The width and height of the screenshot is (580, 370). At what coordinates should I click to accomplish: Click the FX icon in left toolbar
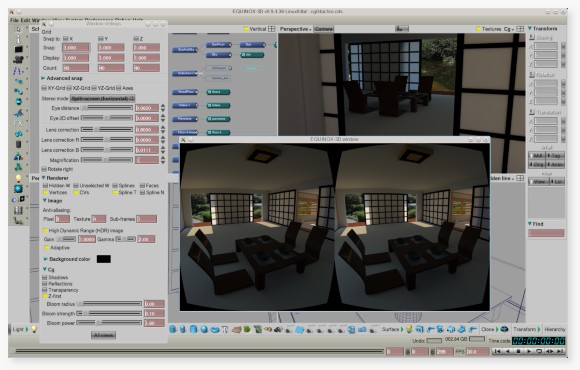[x=18, y=123]
